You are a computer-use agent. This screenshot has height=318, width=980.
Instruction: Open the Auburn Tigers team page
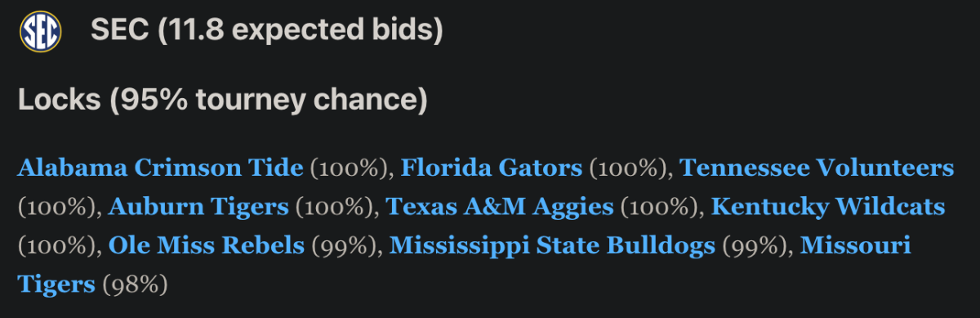198,206
